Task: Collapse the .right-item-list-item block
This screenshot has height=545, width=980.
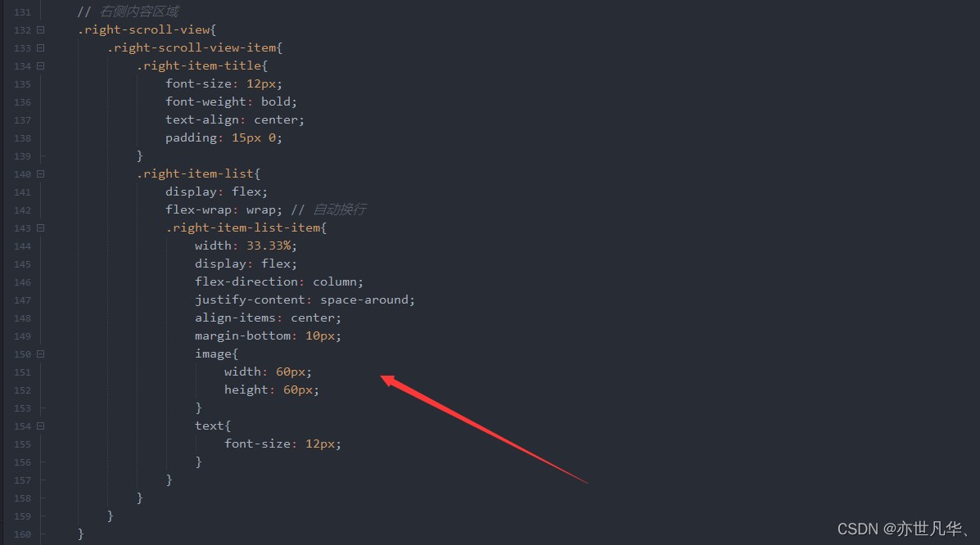Action: pyautogui.click(x=41, y=228)
